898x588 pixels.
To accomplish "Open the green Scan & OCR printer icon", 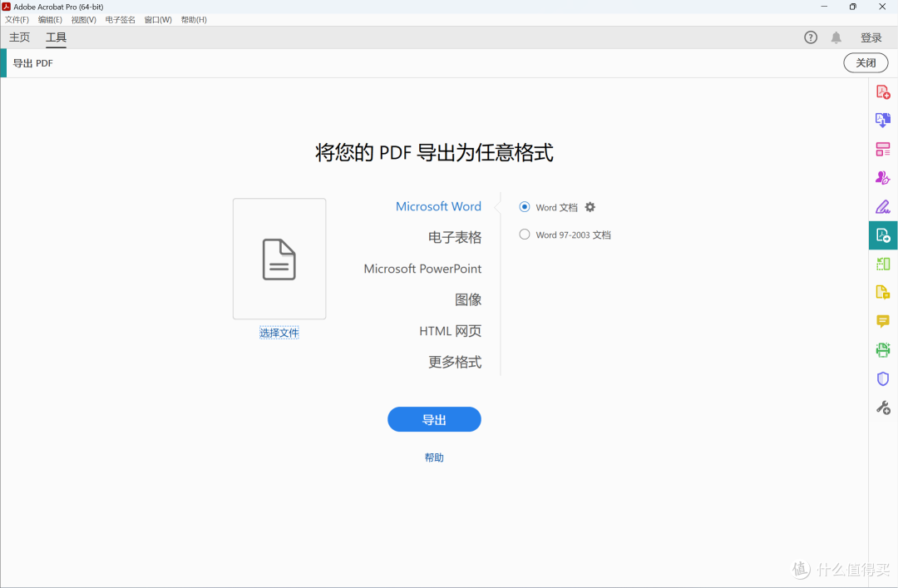I will pos(882,349).
